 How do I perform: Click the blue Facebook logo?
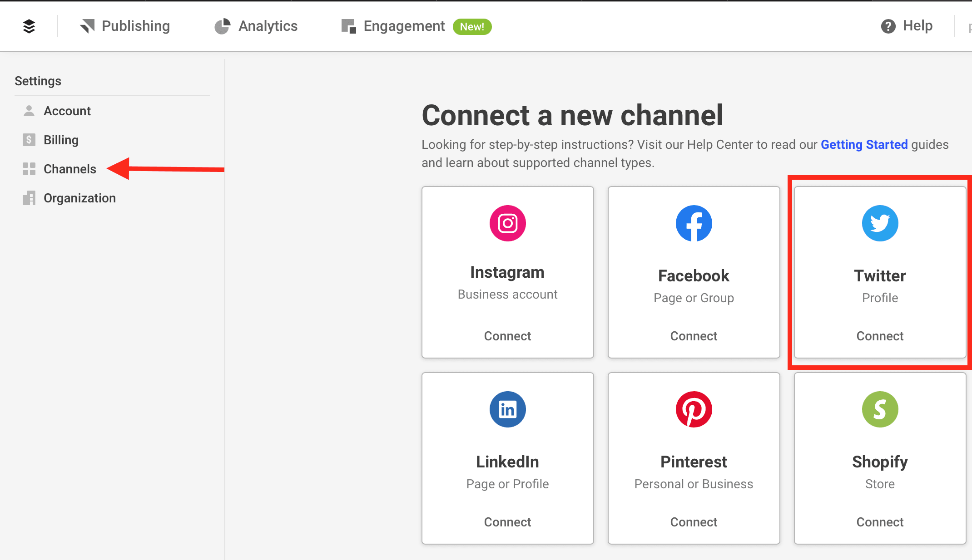[x=694, y=223]
